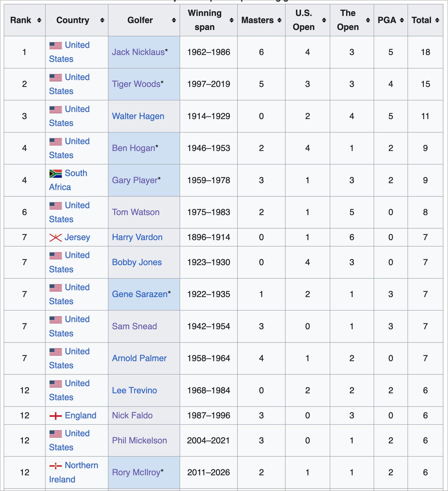
Task: Sort table by Rank column arrows
Action: [x=39, y=20]
